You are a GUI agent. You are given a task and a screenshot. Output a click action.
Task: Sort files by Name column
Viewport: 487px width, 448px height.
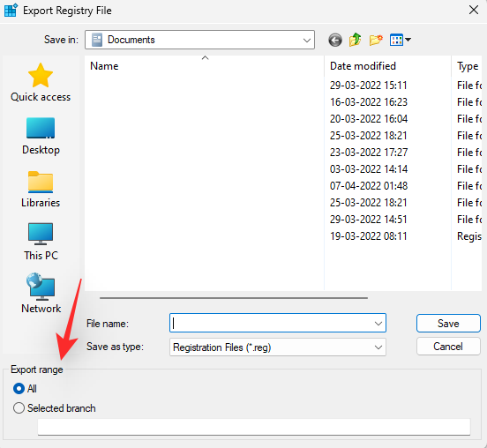[x=205, y=66]
